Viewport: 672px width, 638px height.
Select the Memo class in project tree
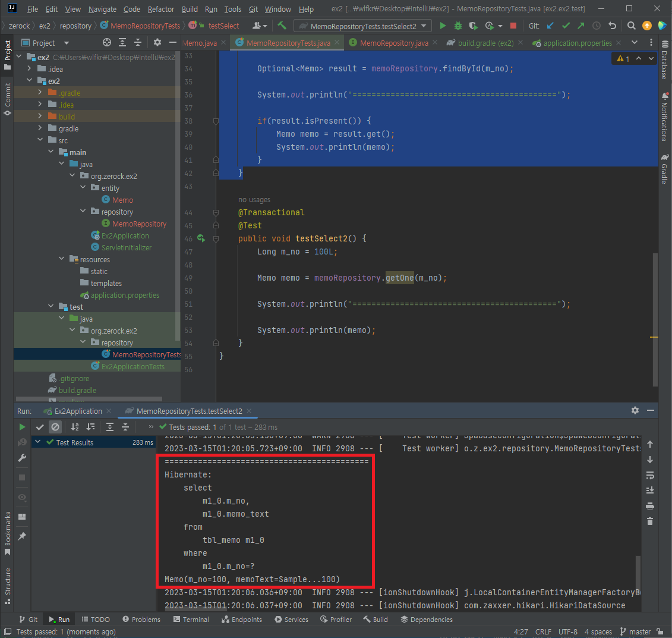tap(122, 200)
